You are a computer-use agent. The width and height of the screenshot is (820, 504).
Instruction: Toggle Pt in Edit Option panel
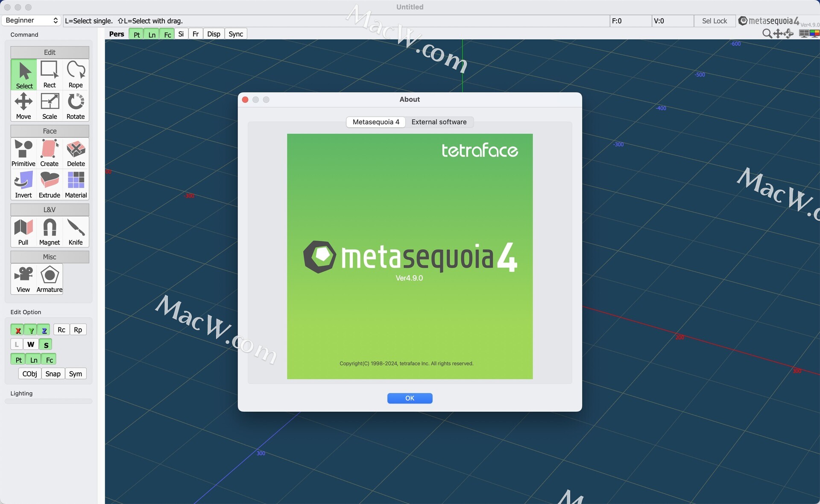(x=18, y=360)
